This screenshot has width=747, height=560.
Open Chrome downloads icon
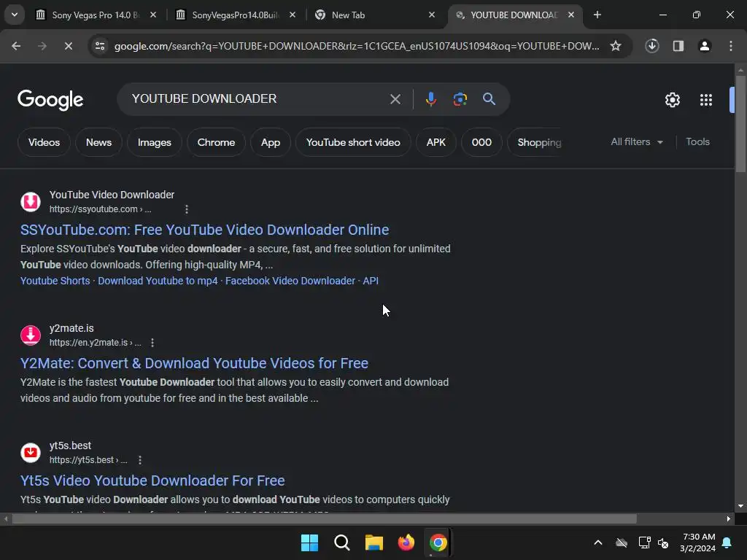point(651,46)
